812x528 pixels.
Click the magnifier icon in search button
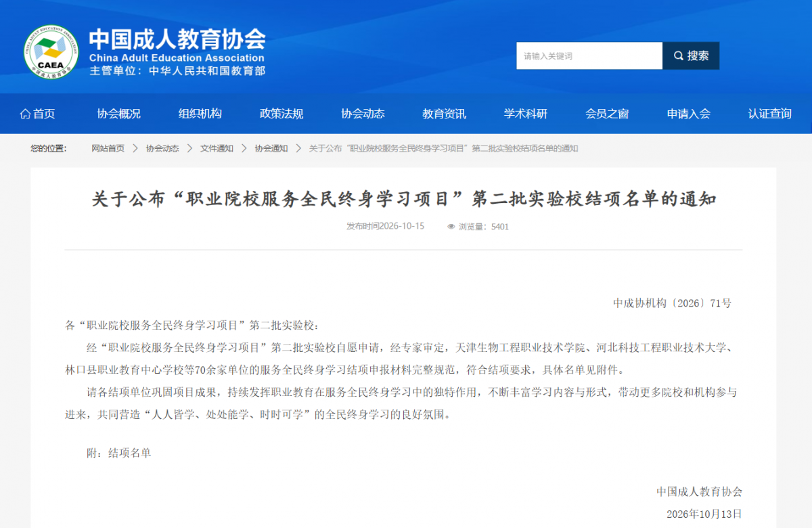(678, 56)
